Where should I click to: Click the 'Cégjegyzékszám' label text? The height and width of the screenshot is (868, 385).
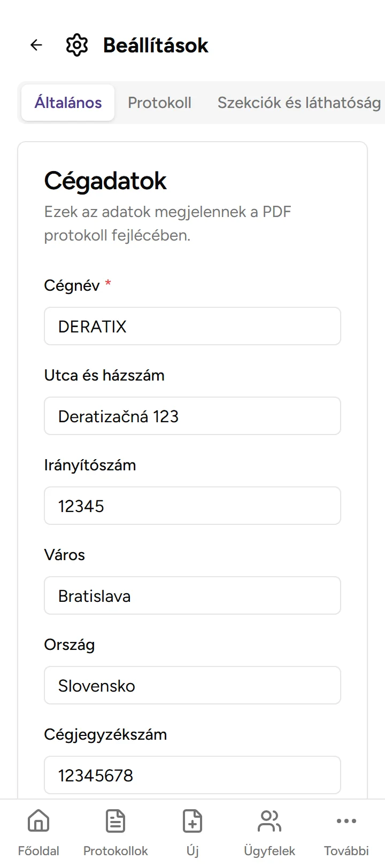pos(105,734)
